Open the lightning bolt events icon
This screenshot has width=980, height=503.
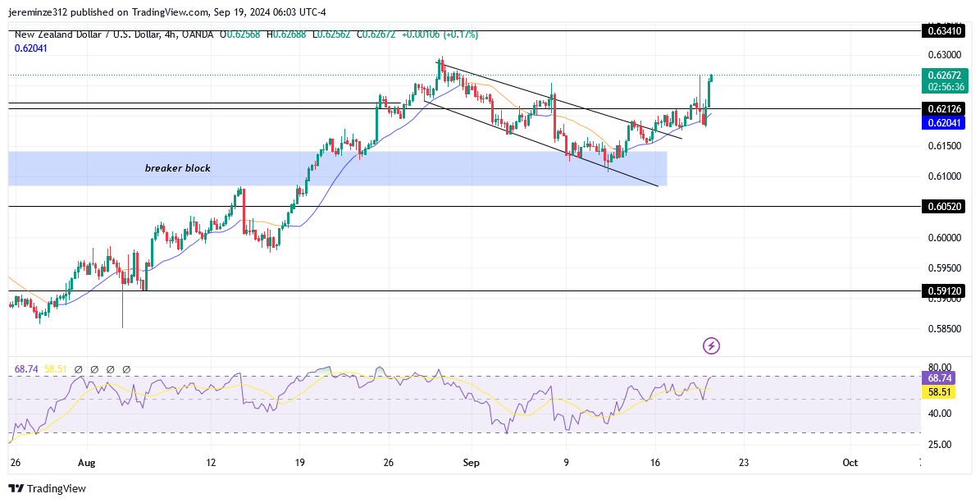pyautogui.click(x=711, y=345)
